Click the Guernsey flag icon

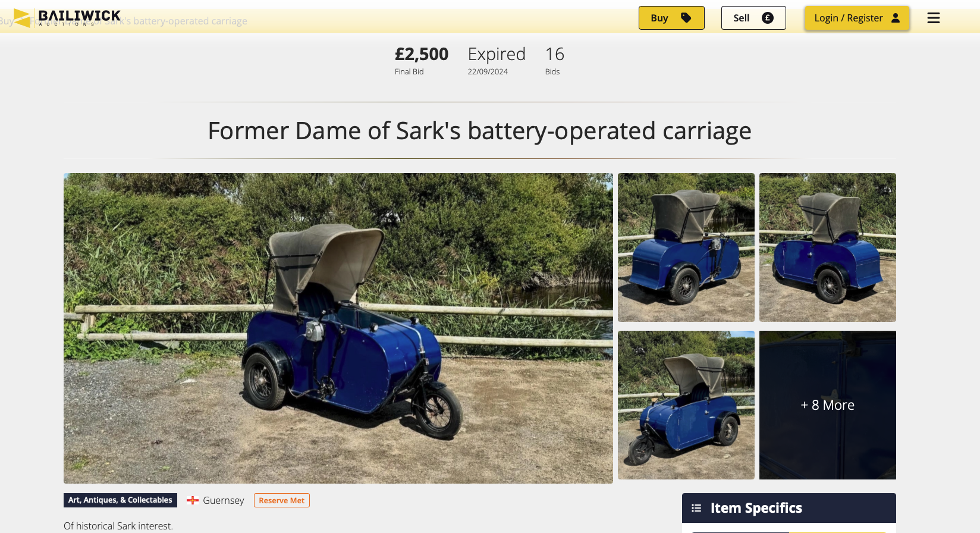pyautogui.click(x=193, y=500)
